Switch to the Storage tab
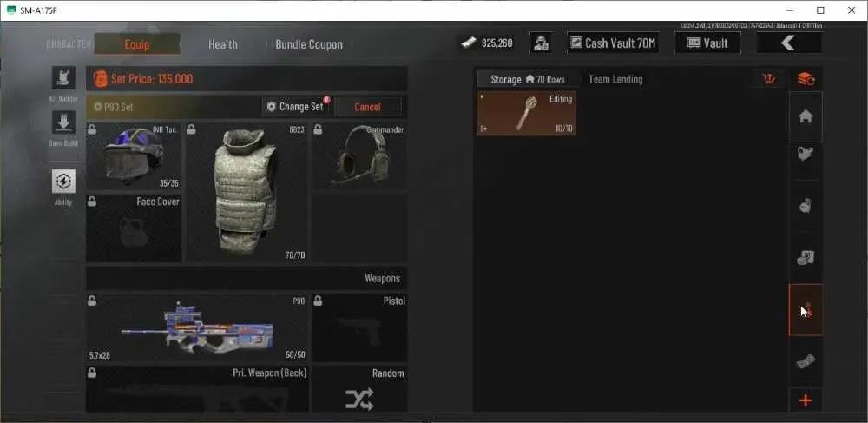This screenshot has width=868, height=423. tap(527, 79)
